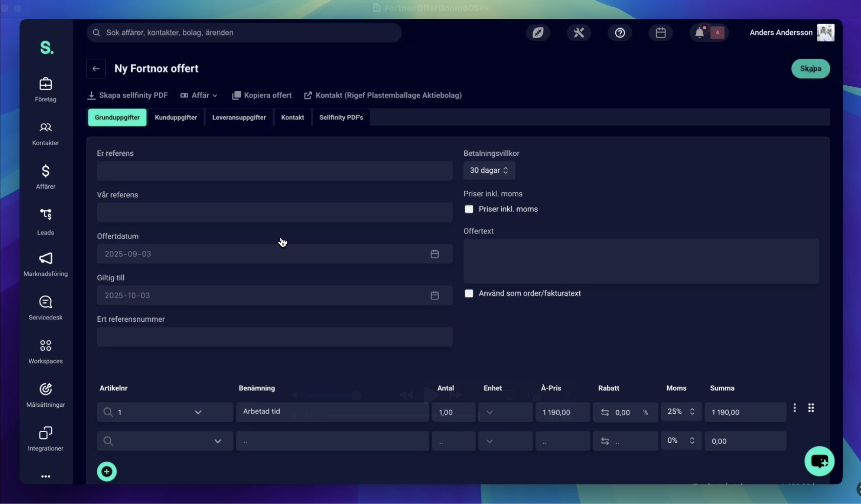Open the tools/settings icon in top bar
The image size is (861, 504).
579,33
